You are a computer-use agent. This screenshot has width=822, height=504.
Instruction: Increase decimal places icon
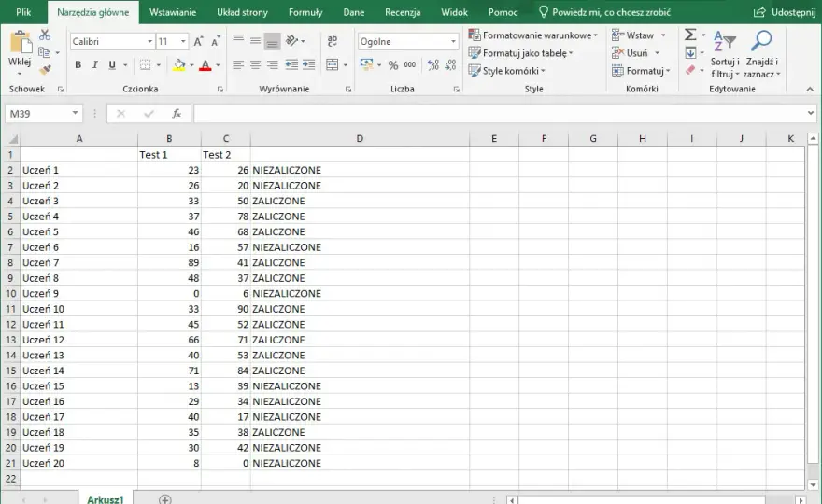[x=433, y=65]
